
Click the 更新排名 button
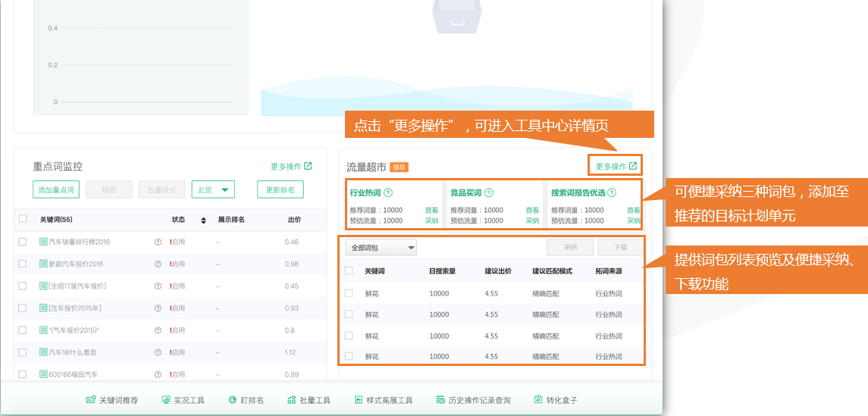(280, 189)
